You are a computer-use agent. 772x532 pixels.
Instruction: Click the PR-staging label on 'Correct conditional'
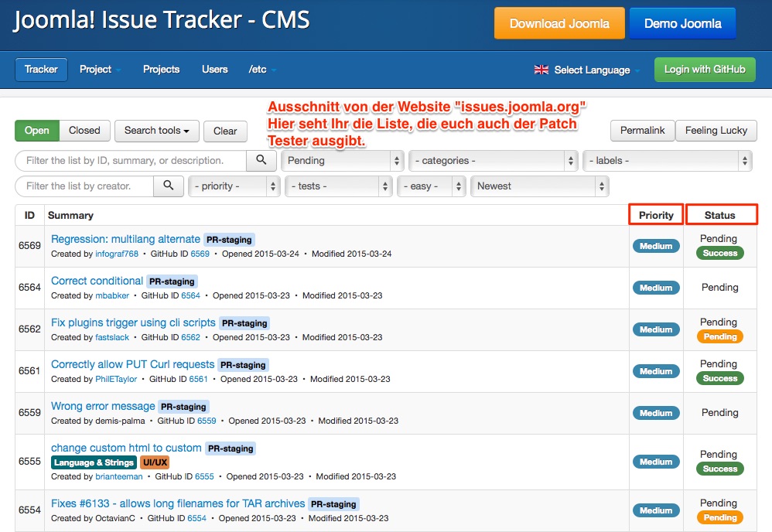[172, 281]
